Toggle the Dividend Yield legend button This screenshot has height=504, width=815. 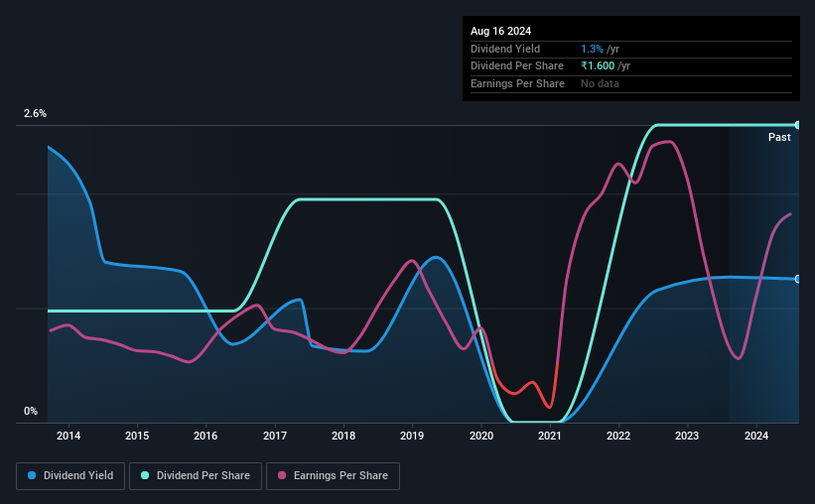click(x=70, y=476)
